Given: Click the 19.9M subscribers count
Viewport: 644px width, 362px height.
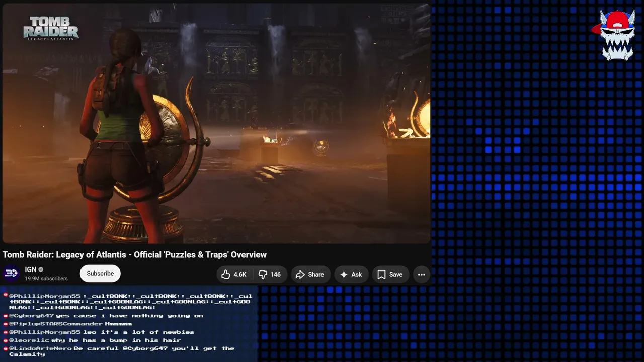Looking at the screenshot, I should click(46, 279).
